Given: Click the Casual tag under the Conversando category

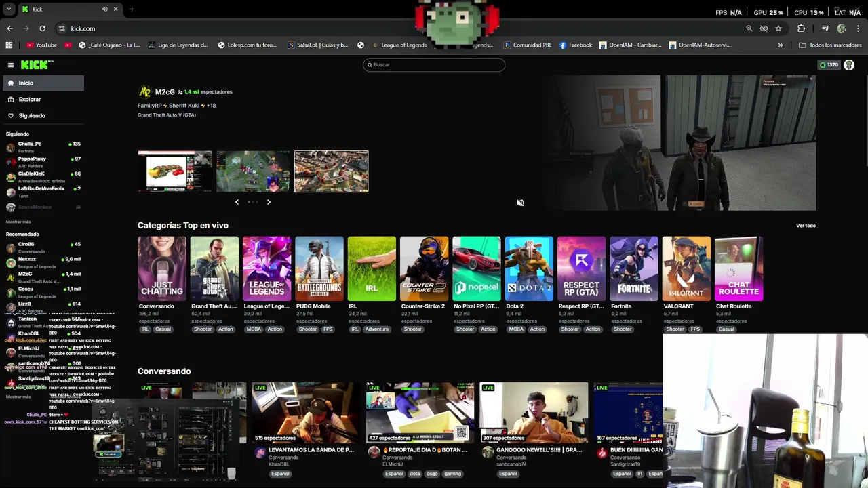Looking at the screenshot, I should 163,329.
